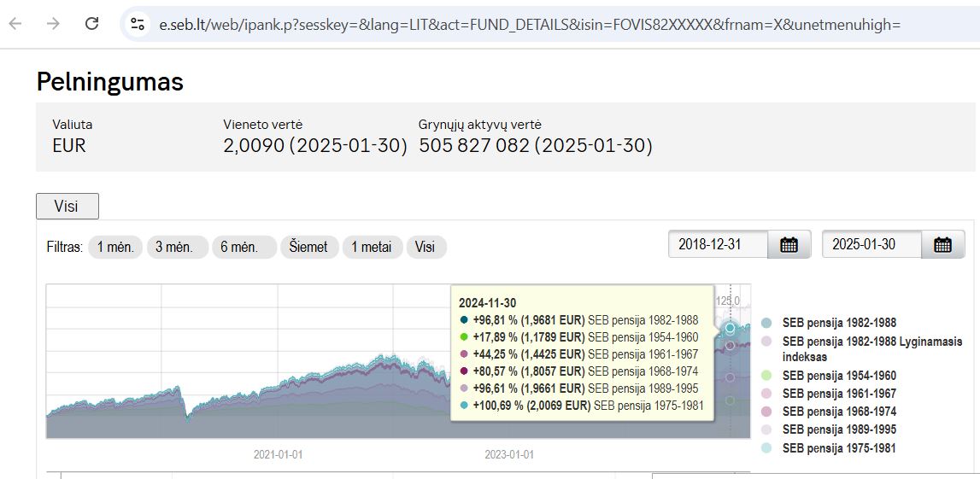Open calendar picker for end date 2025-01-30
Screen dimensions: 980x479
pyautogui.click(x=942, y=244)
